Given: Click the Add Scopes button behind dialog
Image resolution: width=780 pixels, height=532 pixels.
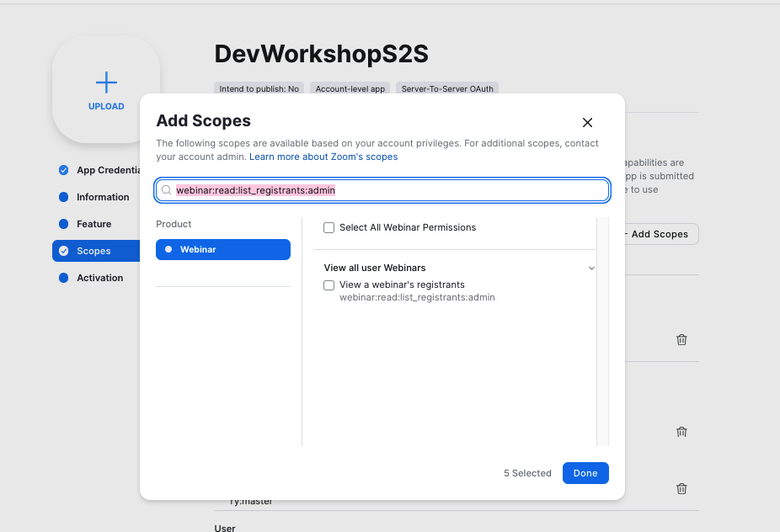Looking at the screenshot, I should [x=661, y=234].
